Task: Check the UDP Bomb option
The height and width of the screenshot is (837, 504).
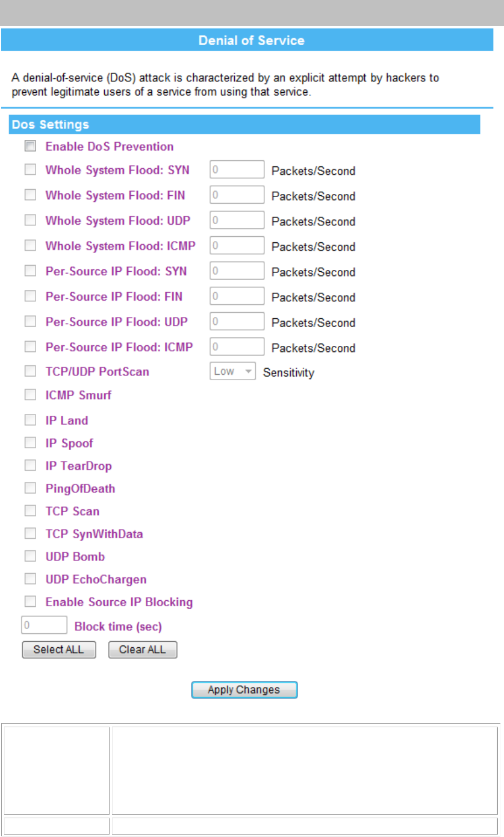Action: coord(30,556)
